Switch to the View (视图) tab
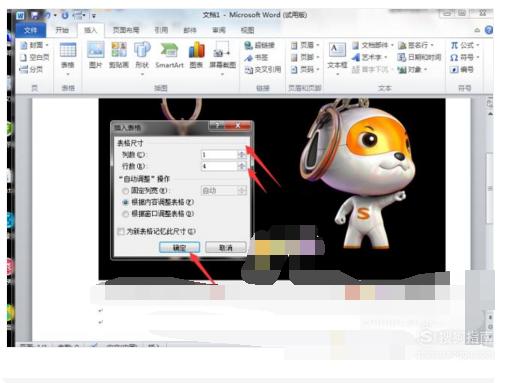Viewport: 517px width, 383px height. pyautogui.click(x=247, y=30)
